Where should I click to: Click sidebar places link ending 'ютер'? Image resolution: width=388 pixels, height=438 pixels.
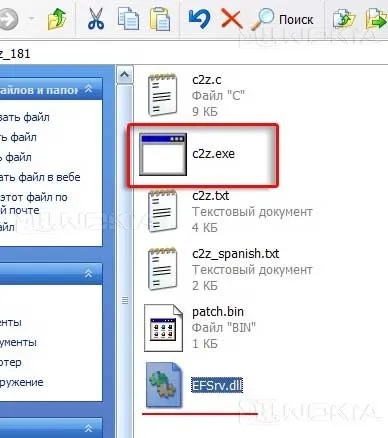tap(11, 362)
